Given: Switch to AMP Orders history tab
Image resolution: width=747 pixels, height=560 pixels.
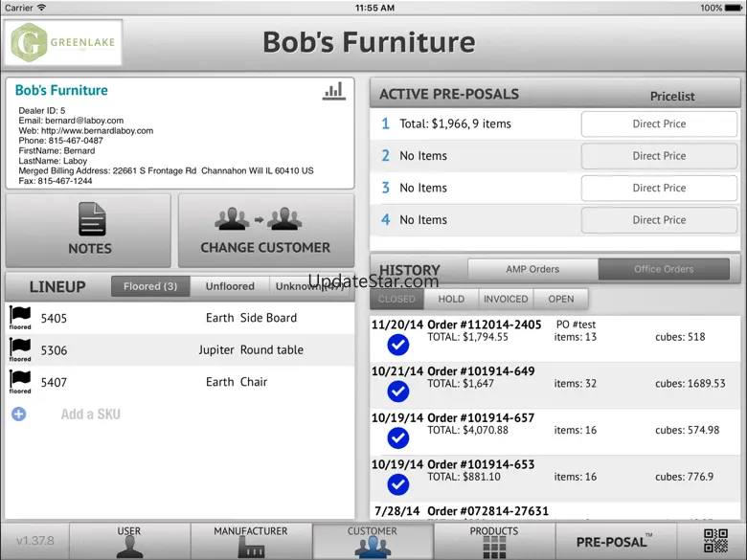Looking at the screenshot, I should point(532,269).
